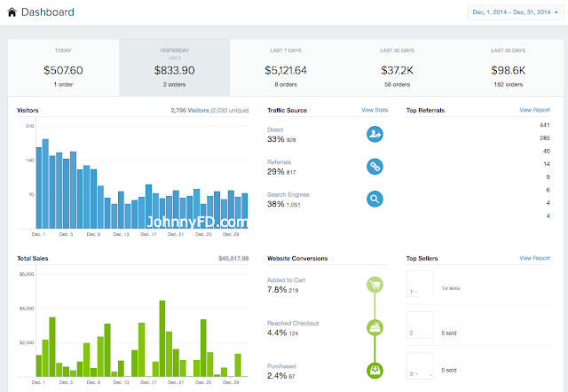Click the Purchased green icon

click(x=375, y=371)
